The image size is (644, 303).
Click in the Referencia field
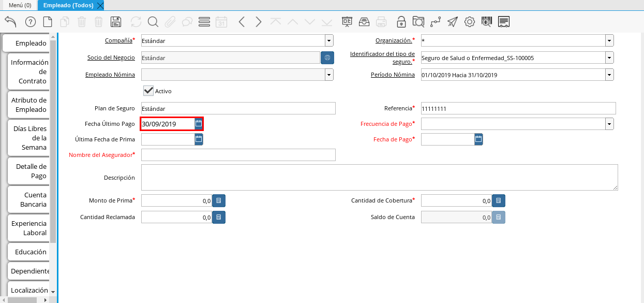518,108
